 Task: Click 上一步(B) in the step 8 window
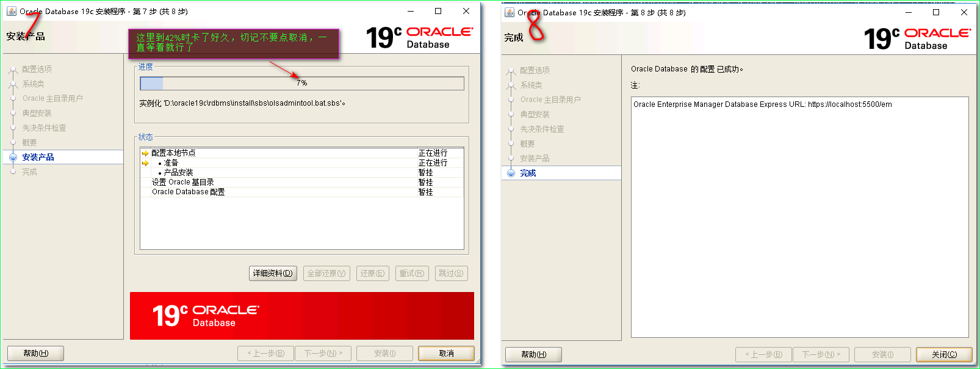tap(763, 354)
